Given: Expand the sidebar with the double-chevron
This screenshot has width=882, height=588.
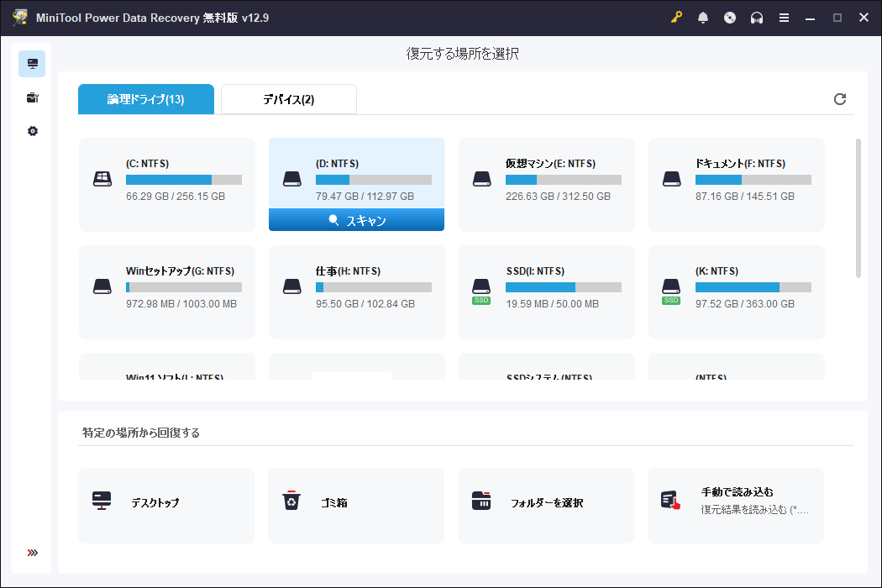Looking at the screenshot, I should pos(33,553).
